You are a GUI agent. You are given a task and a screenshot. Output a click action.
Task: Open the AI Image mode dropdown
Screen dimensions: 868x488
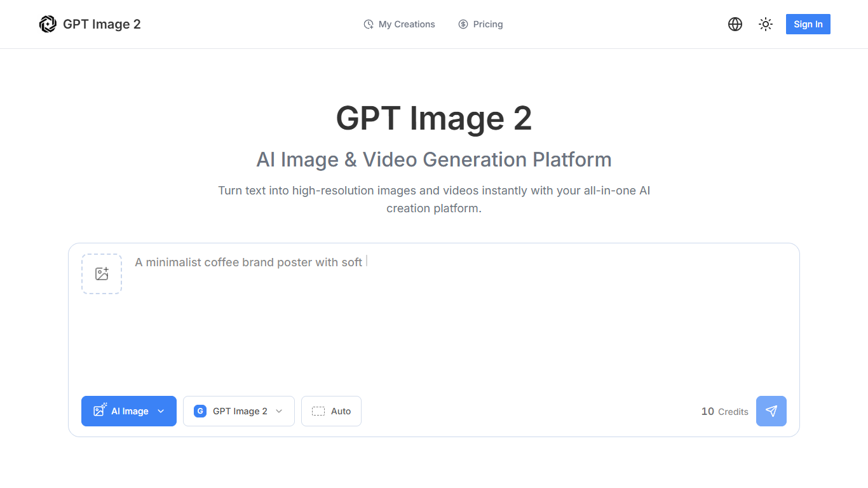[x=129, y=411]
